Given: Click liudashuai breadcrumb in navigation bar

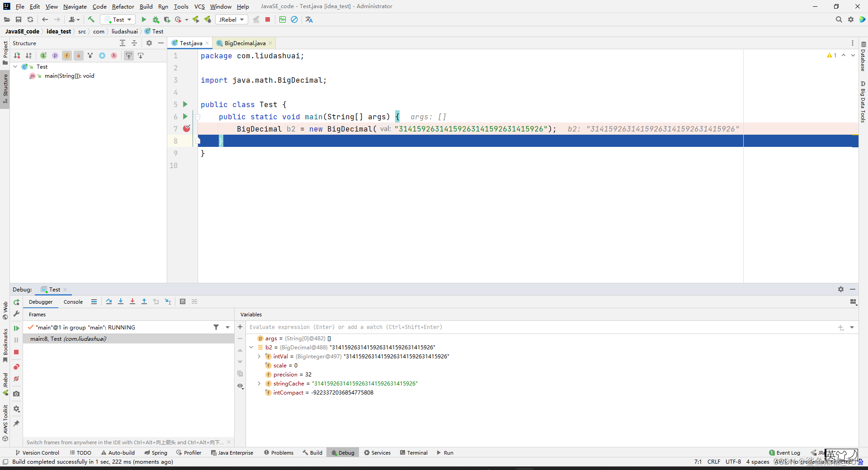Looking at the screenshot, I should pos(125,31).
